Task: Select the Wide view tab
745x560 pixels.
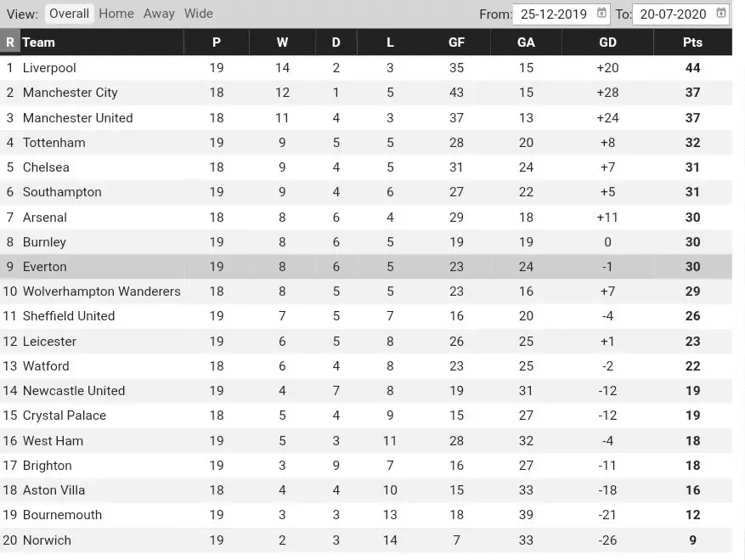Action: click(199, 14)
